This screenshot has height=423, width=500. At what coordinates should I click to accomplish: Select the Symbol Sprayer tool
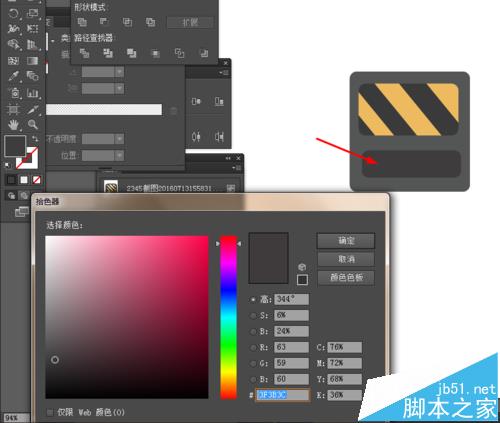(14, 93)
